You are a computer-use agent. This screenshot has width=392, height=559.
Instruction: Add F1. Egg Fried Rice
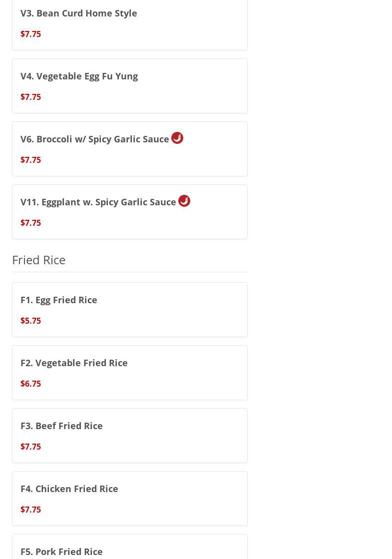point(58,300)
